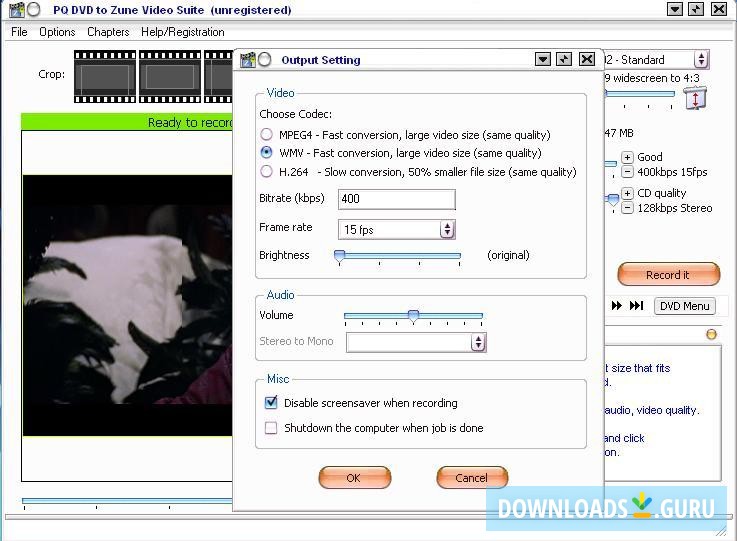Open the Chapters menu

coord(108,32)
